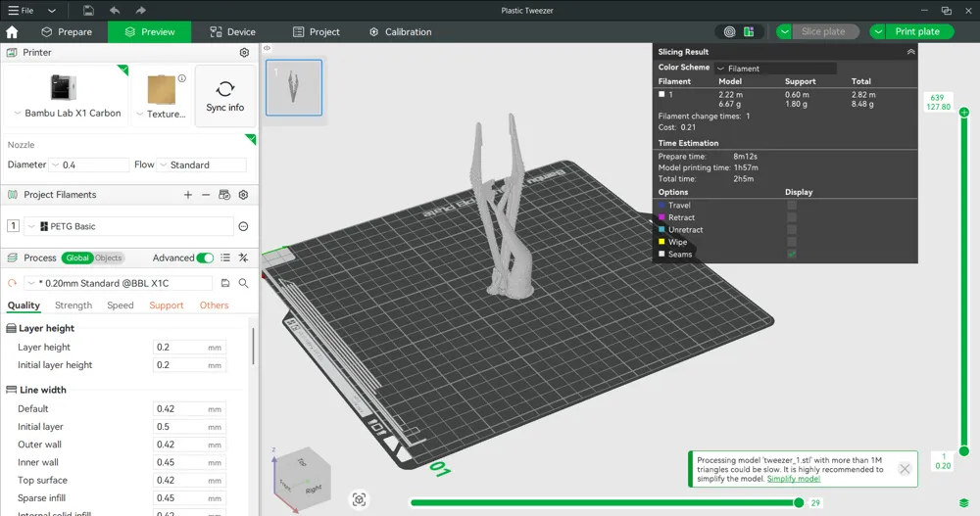This screenshot has width=980, height=516.
Task: Collapse the Slicing Result panel
Action: [x=910, y=52]
